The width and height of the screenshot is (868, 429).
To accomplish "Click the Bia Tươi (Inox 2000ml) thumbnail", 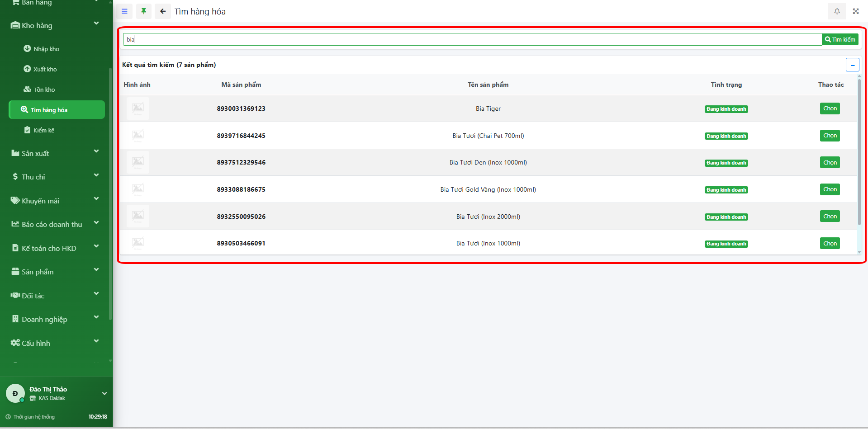I will point(138,216).
